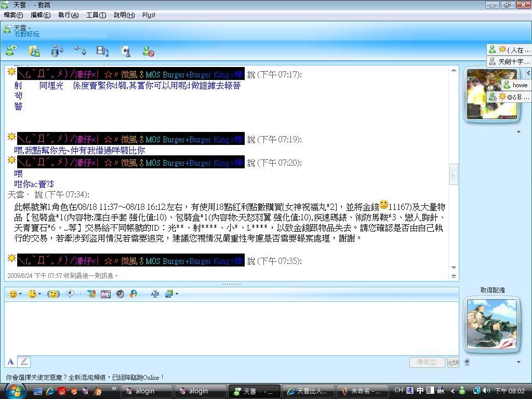Open the share files folder icon
The image size is (532, 399).
click(34, 51)
